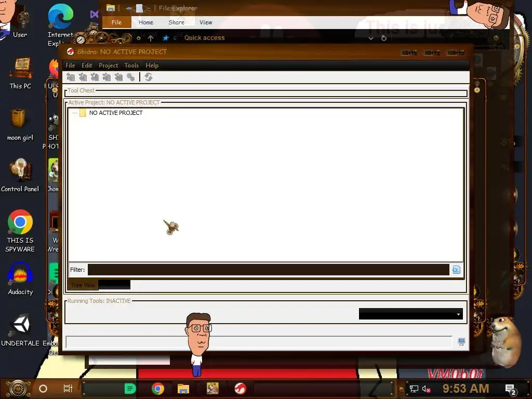Click the Ghidra dragon logo in title bar
Screen dimensions: 532x399
(71, 51)
